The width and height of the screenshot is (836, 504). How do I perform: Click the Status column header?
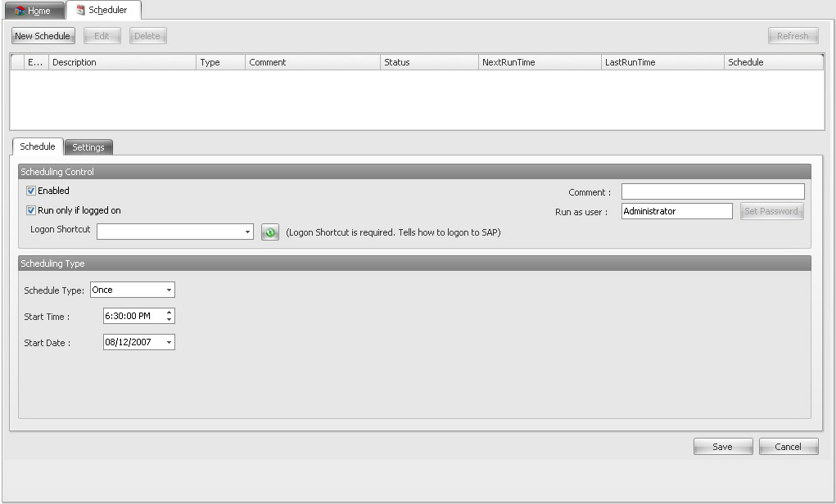tap(429, 62)
